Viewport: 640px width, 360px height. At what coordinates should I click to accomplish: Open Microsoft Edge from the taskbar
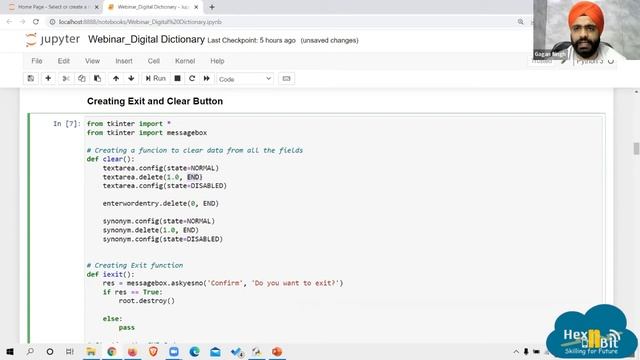click(x=195, y=351)
